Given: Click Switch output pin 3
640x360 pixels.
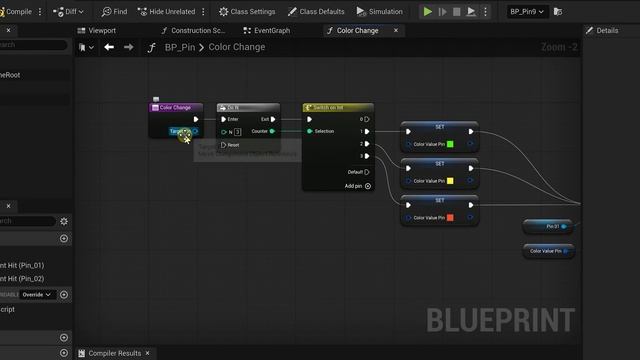Looking at the screenshot, I should 367,156.
